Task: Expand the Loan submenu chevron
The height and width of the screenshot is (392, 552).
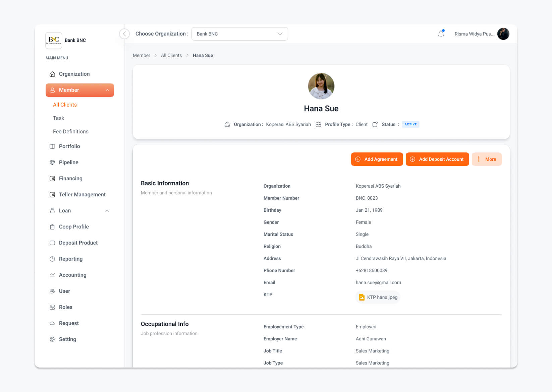Action: pyautogui.click(x=107, y=211)
